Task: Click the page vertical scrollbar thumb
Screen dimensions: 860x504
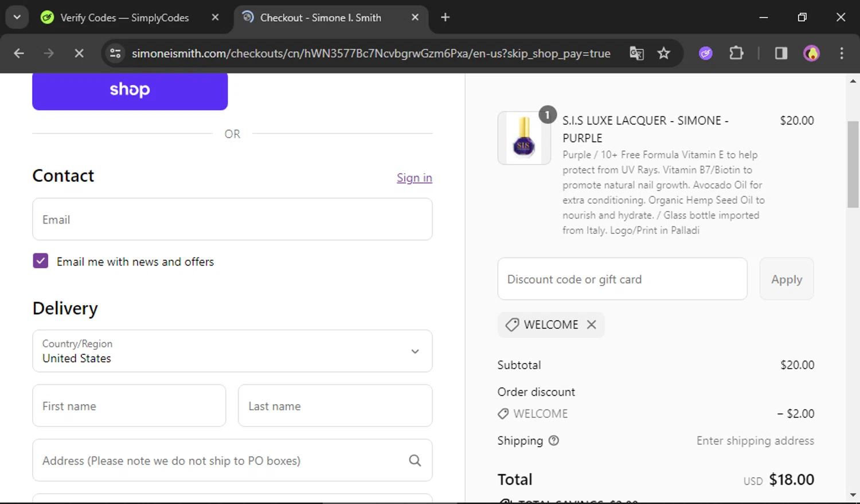Action: tap(853, 165)
